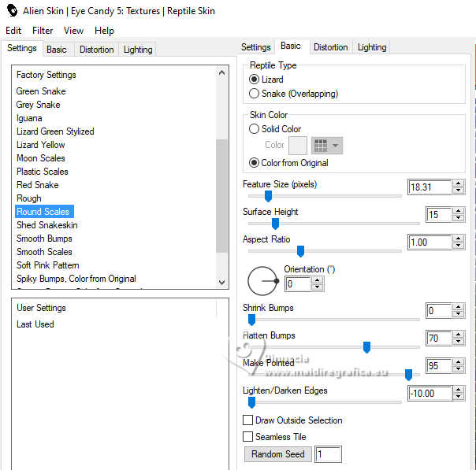Click the Orientation degrees field
This screenshot has width=476, height=470.
pyautogui.click(x=298, y=284)
